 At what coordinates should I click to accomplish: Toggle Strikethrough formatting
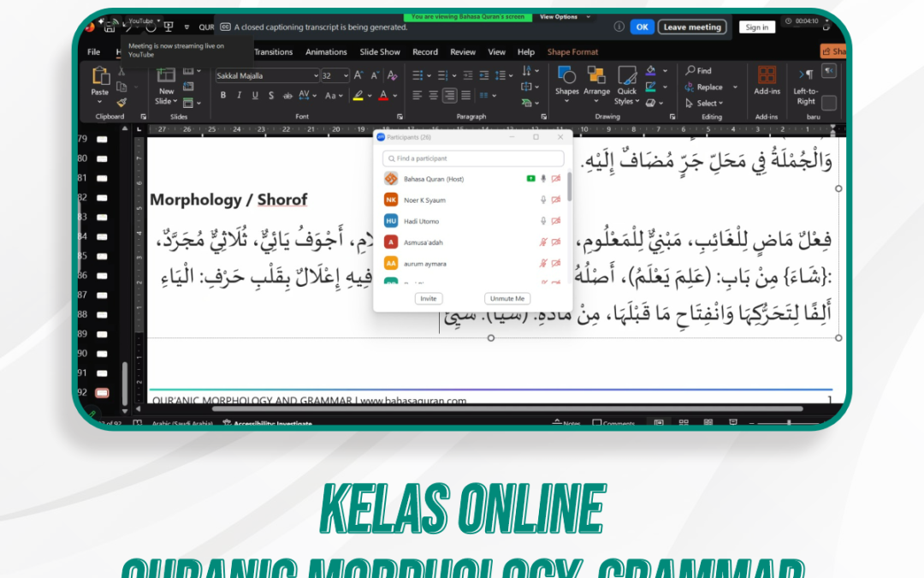point(287,96)
